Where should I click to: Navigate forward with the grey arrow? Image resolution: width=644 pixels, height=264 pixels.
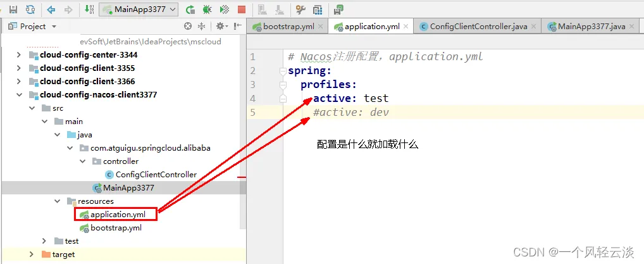(x=68, y=9)
